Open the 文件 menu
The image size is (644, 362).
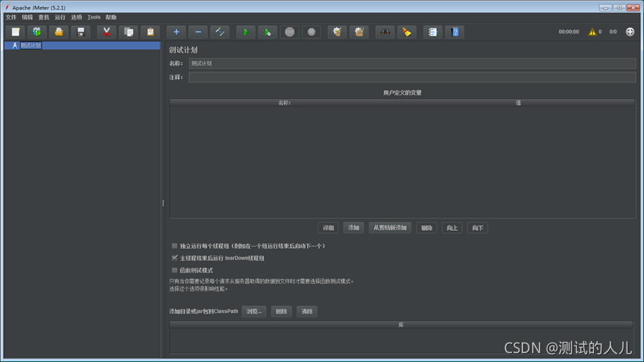click(x=11, y=17)
